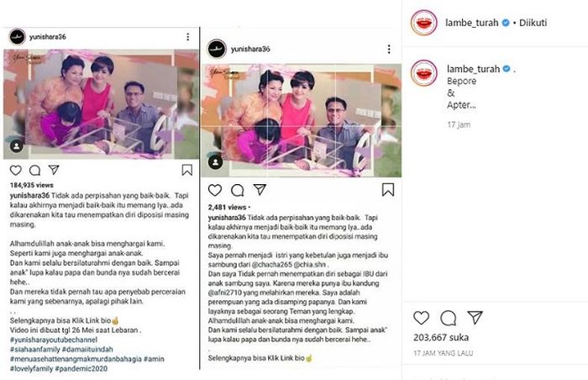This screenshot has height=380, width=588.
Task: Like the lambe_turah post with heart icon
Action: 421,318
